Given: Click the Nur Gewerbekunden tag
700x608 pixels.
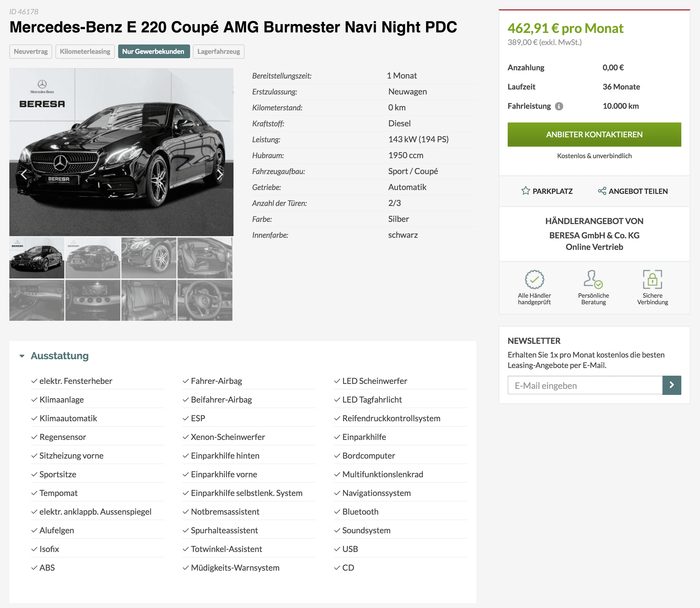Looking at the screenshot, I should [154, 52].
